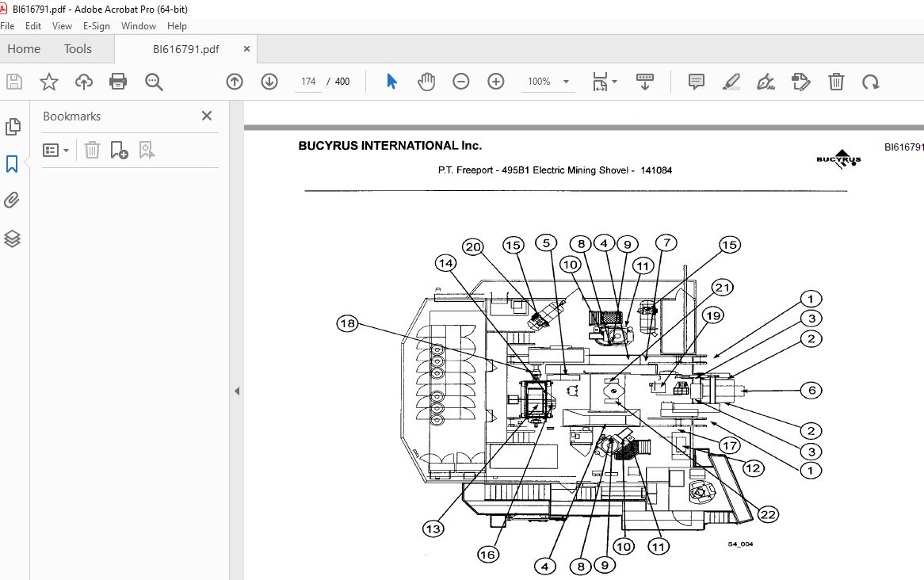Screen dimensions: 924x580
Task: Click callout 13 in the diagram
Action: 433,528
